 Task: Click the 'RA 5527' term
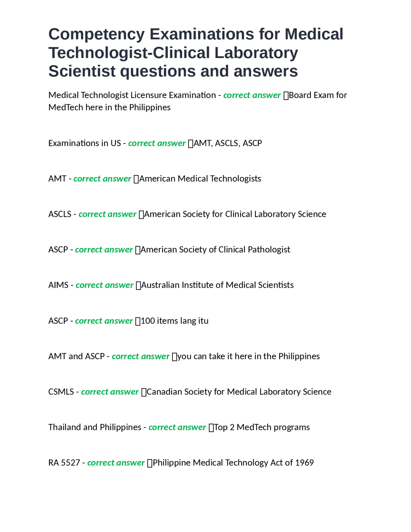click(64, 463)
